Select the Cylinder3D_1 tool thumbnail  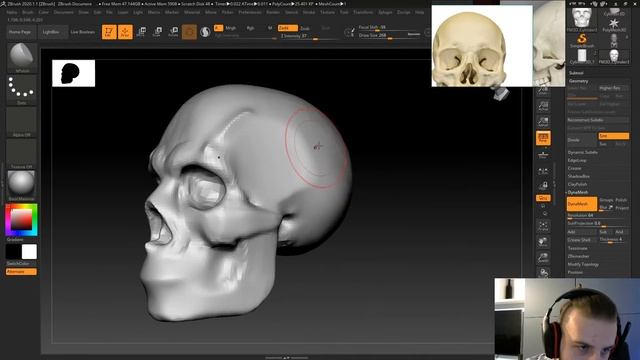(582, 56)
